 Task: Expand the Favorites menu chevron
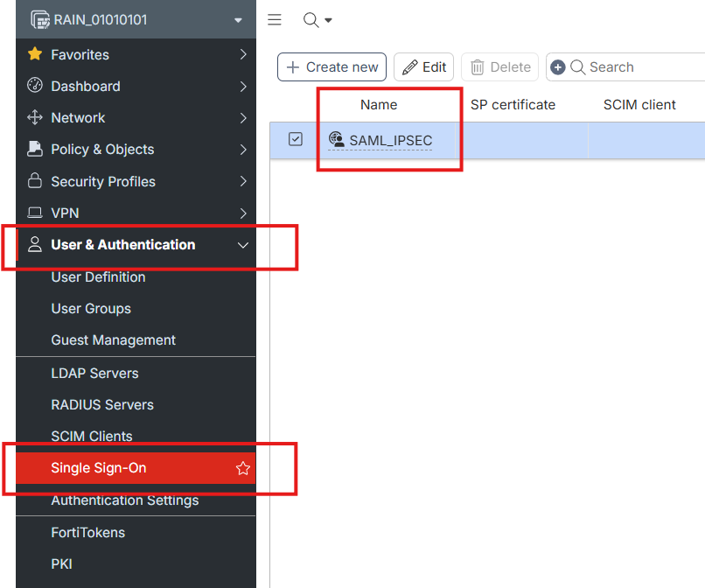pyautogui.click(x=243, y=54)
